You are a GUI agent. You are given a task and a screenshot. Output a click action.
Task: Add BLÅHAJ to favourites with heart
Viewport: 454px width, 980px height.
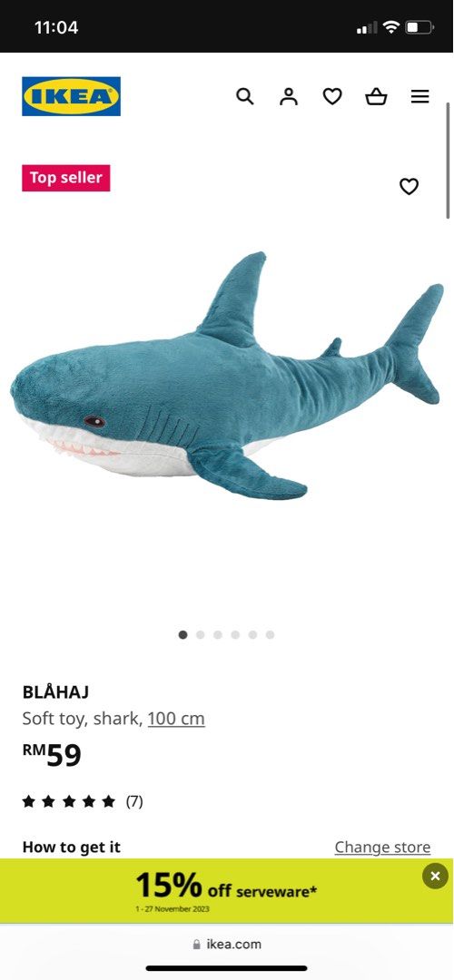click(409, 186)
